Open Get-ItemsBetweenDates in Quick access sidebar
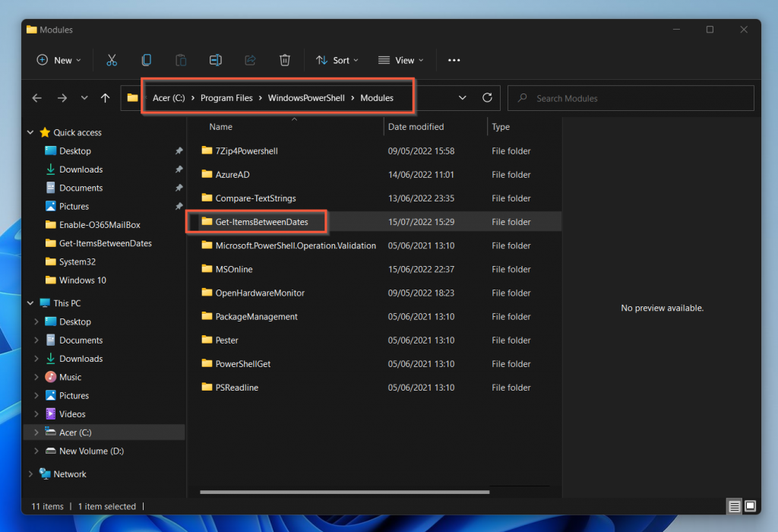The image size is (778, 532). pyautogui.click(x=105, y=243)
